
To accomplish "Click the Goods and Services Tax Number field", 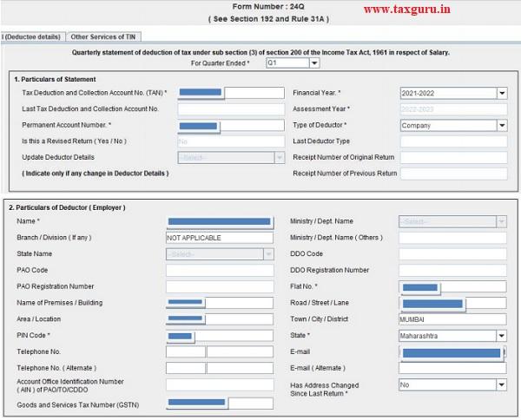I will tap(220, 404).
